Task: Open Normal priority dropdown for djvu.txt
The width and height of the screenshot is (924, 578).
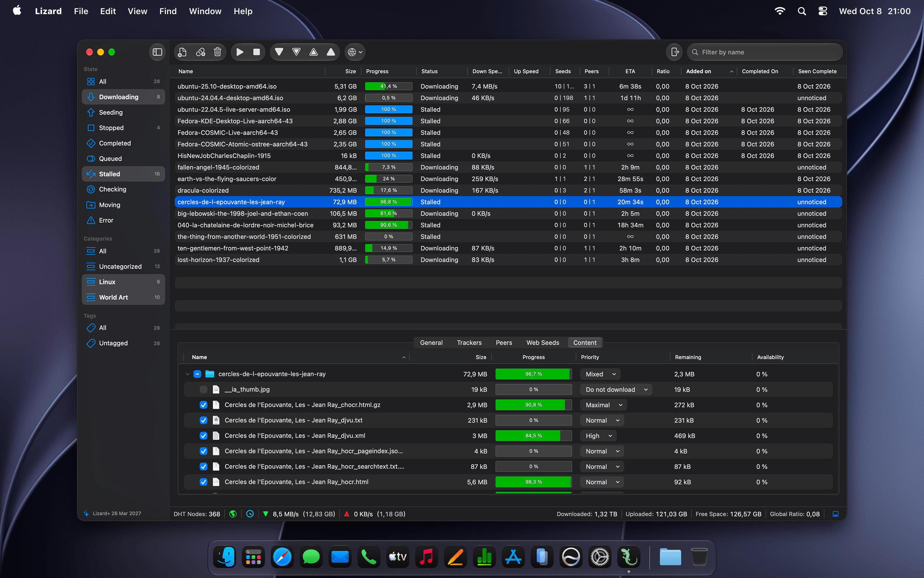Action: 602,420
